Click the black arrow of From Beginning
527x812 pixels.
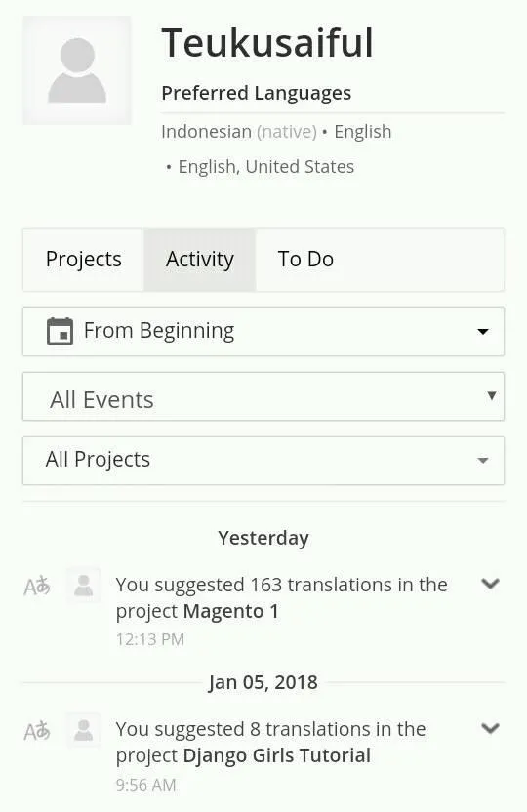click(x=482, y=332)
